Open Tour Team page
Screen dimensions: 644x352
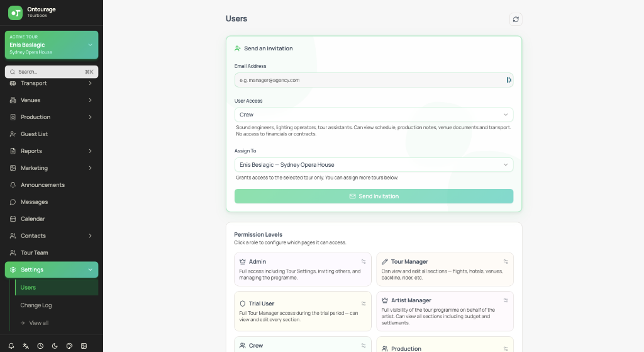tap(52, 253)
